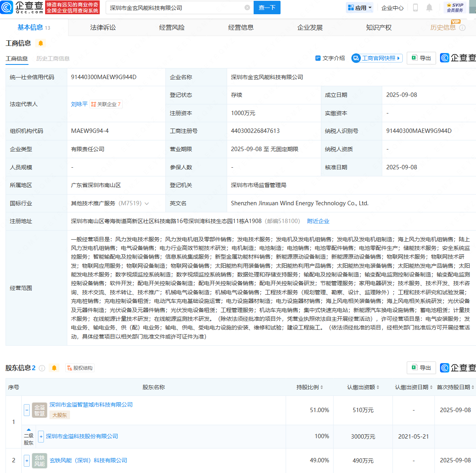This screenshot has height=473, width=476.
Task: Open legal representative 刘咏平's profile
Action: coord(79,104)
